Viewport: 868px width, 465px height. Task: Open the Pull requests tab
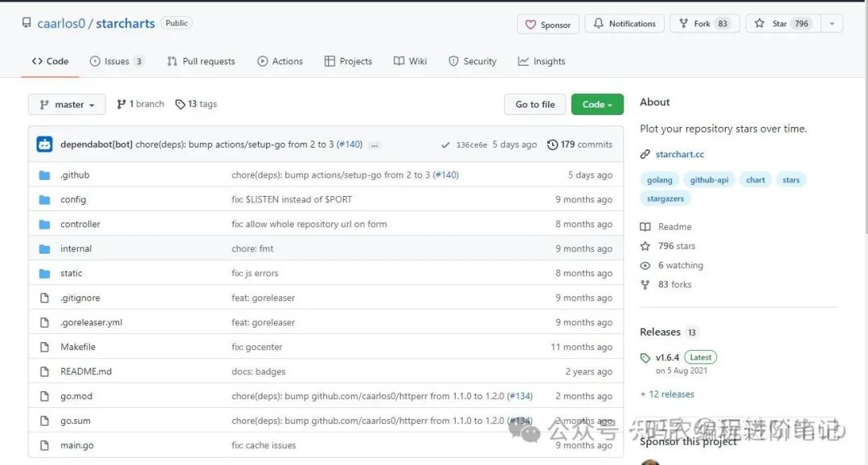[x=201, y=61]
